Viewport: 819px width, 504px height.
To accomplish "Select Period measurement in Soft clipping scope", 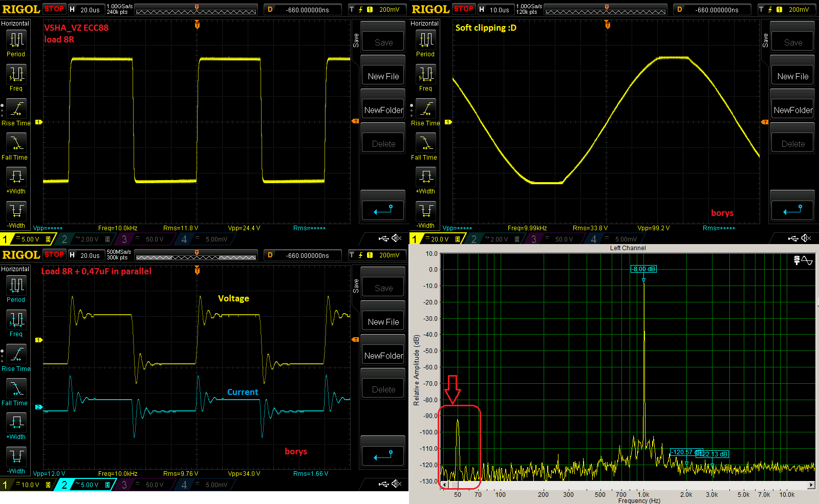I will click(425, 39).
